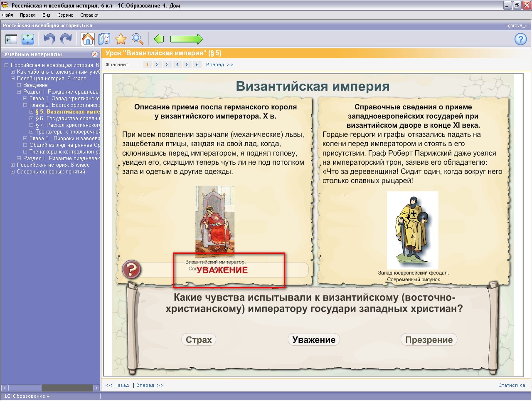Click Egorova_E user name label
Viewport: 532px width, 401px height.
tap(516, 25)
